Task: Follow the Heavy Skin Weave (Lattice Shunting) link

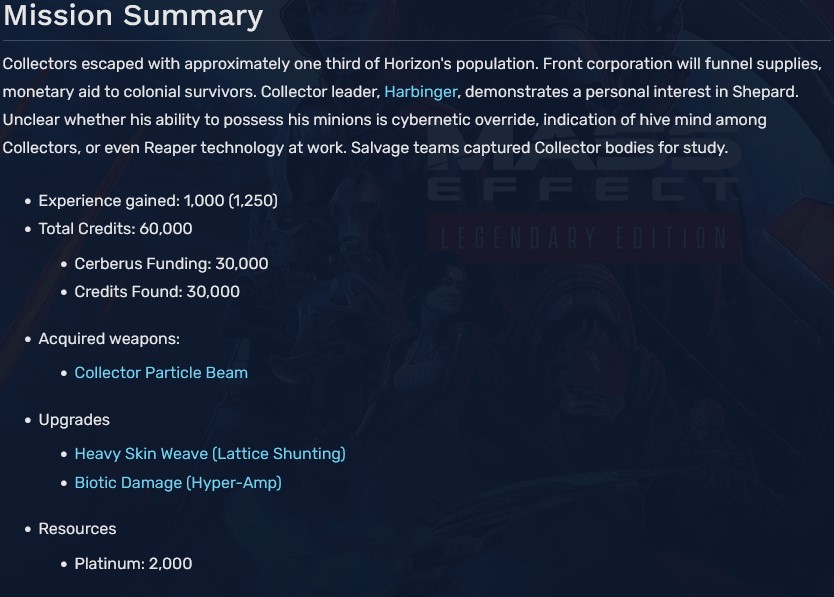Action: tap(210, 454)
